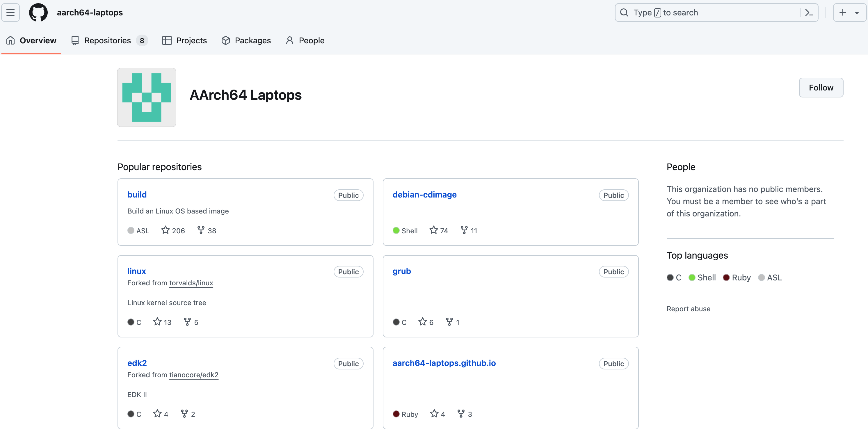
Task: Filter by Ruby in Top languages
Action: point(737,277)
